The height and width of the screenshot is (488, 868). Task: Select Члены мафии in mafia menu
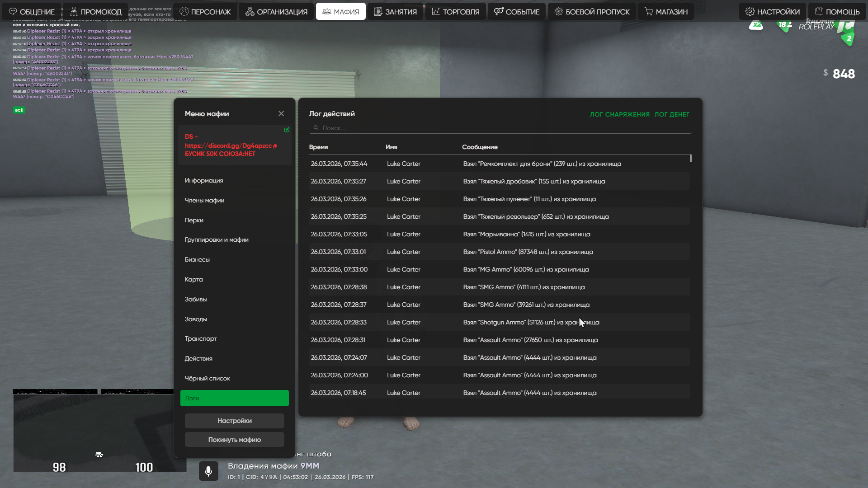[x=204, y=201]
